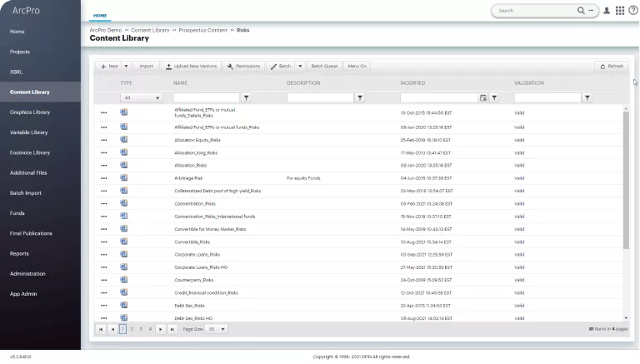Open the Modified date calendar picker

[483, 98]
